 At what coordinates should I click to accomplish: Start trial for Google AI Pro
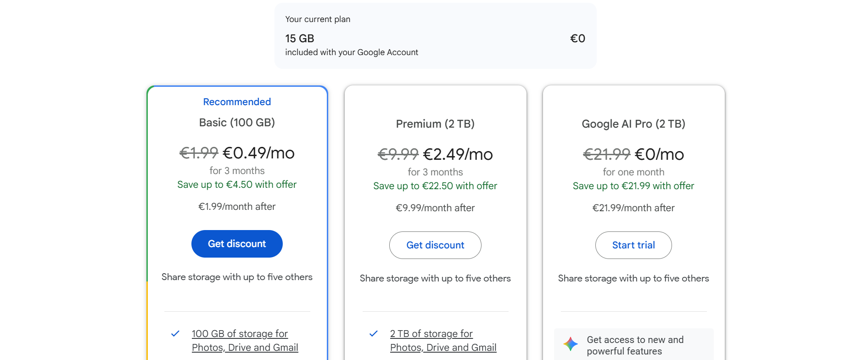pos(633,245)
